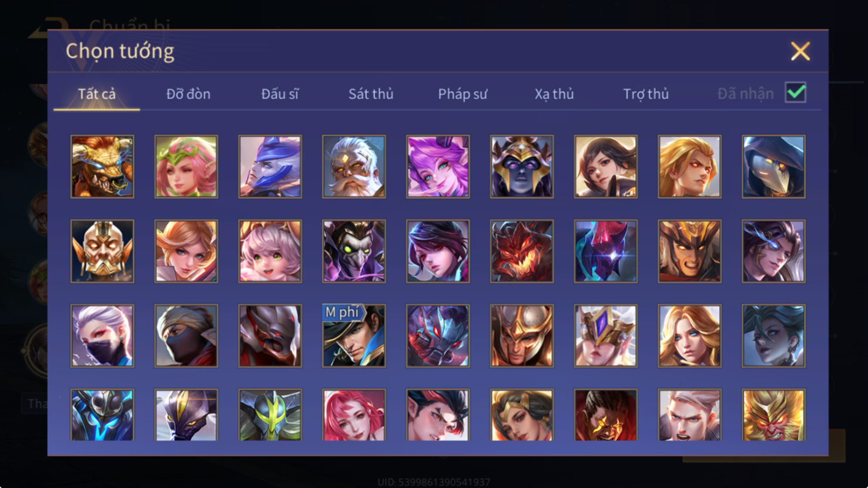
Task: Select the golden lion beast hero portrait
Action: pos(102,167)
